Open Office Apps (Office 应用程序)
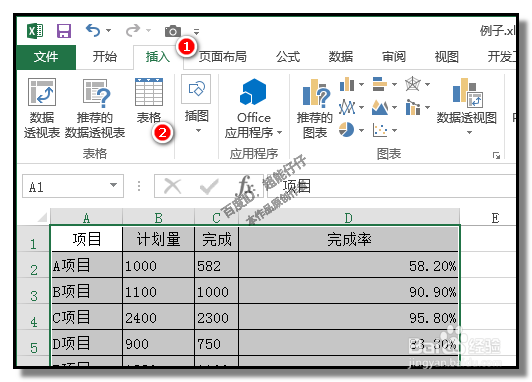This screenshot has width=532, height=382. (x=253, y=109)
